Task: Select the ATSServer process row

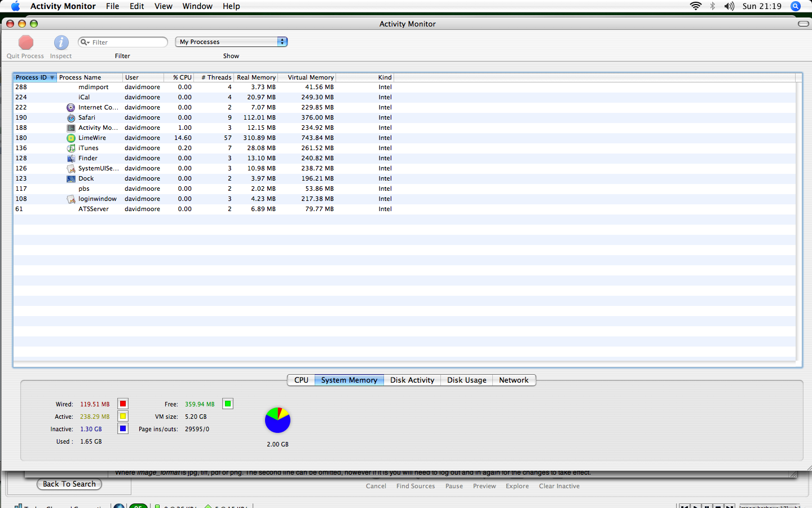Action: point(404,209)
